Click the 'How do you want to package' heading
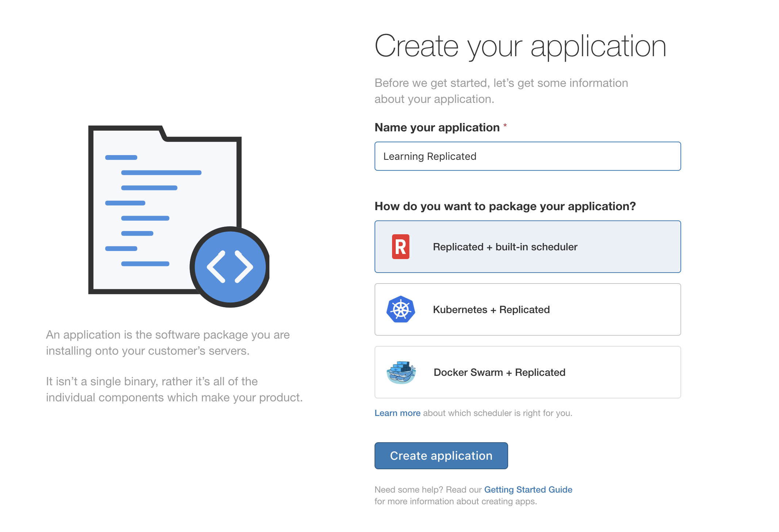Image resolution: width=779 pixels, height=532 pixels. 505,206
